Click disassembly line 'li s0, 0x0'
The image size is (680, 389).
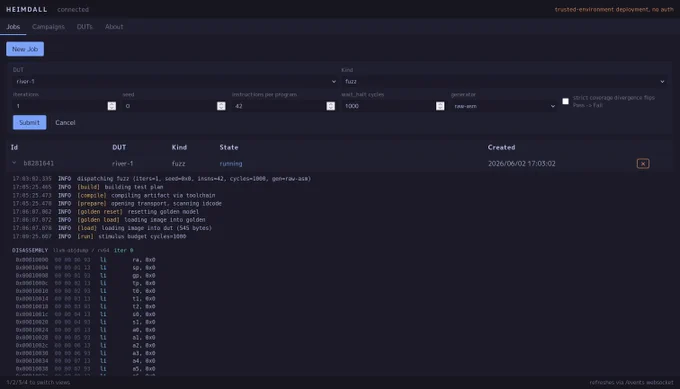click(x=85, y=314)
